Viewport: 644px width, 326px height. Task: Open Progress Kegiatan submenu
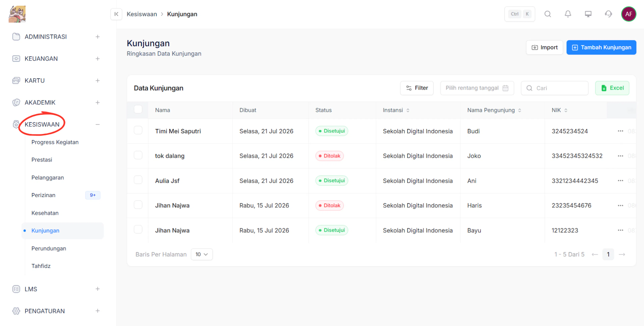click(x=55, y=142)
